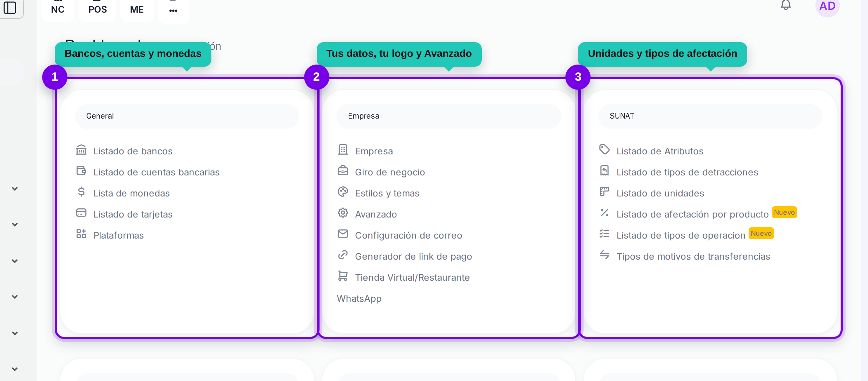
Task: Open Listado de unidades
Action: point(660,193)
